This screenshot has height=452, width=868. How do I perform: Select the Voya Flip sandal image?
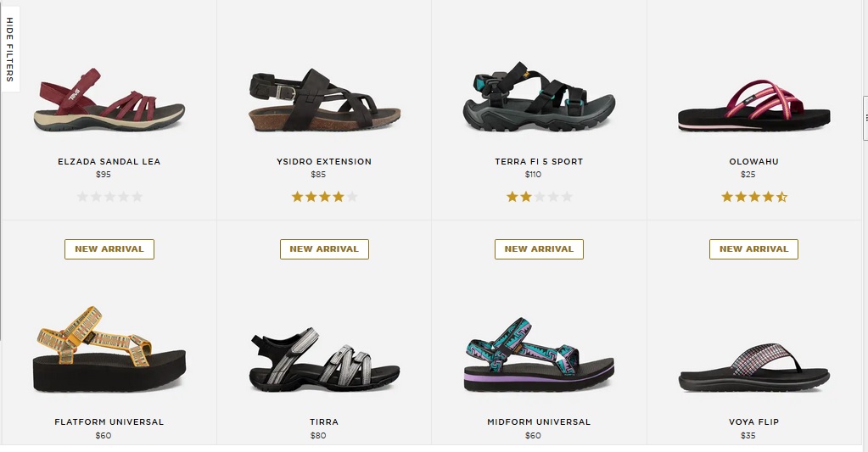754,368
